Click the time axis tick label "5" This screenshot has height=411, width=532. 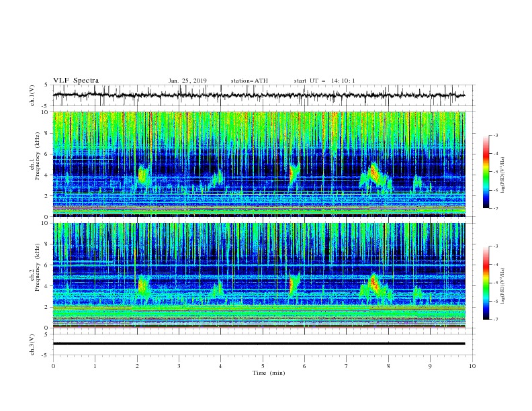263,366
